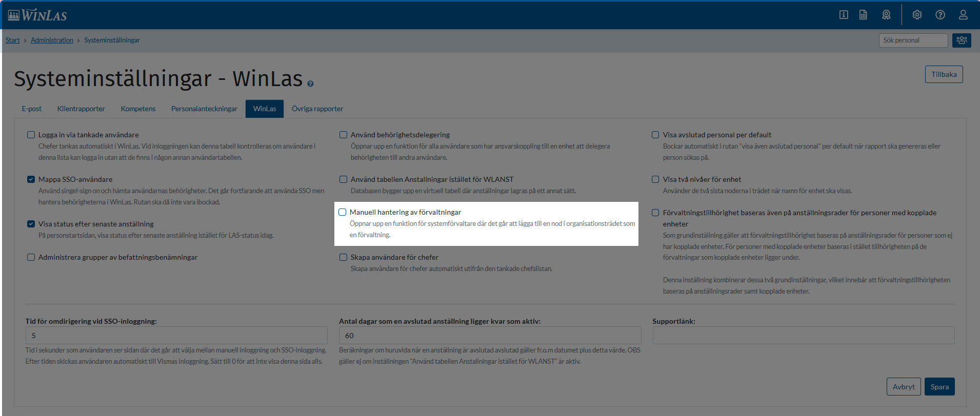Click the award ribbon icon

(x=886, y=15)
